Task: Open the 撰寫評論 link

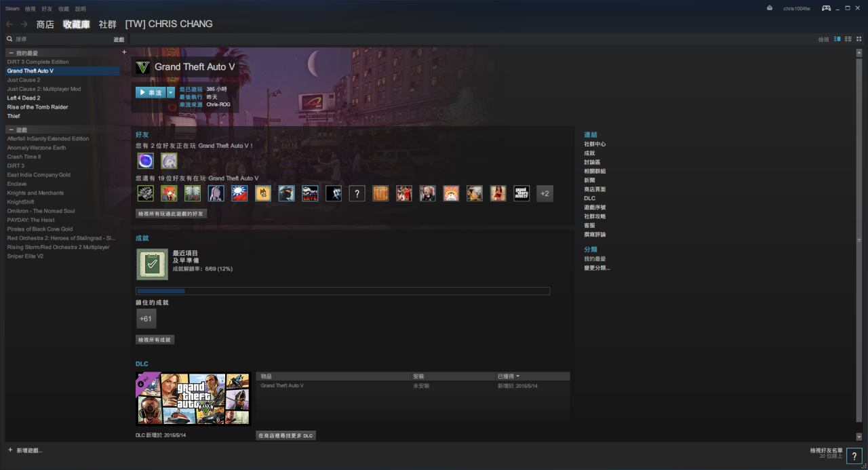Action: point(595,234)
